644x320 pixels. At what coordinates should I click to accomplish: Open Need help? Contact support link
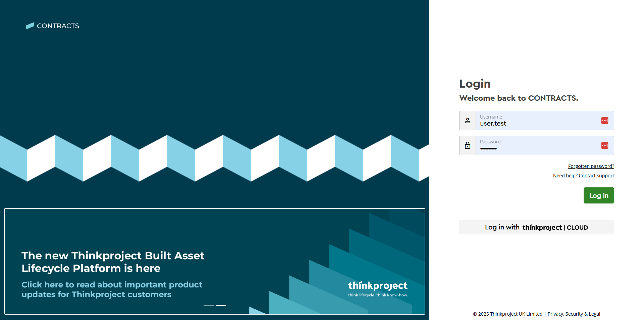point(584,176)
